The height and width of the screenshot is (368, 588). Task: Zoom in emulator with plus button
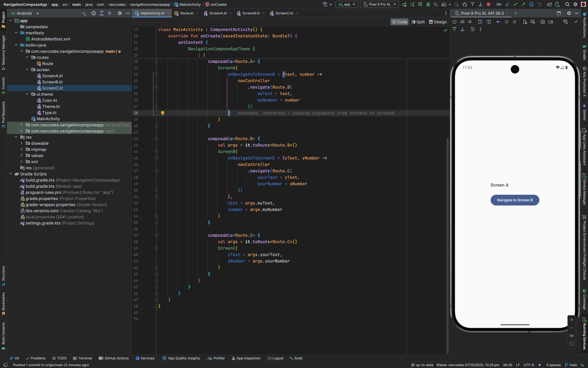point(571,319)
